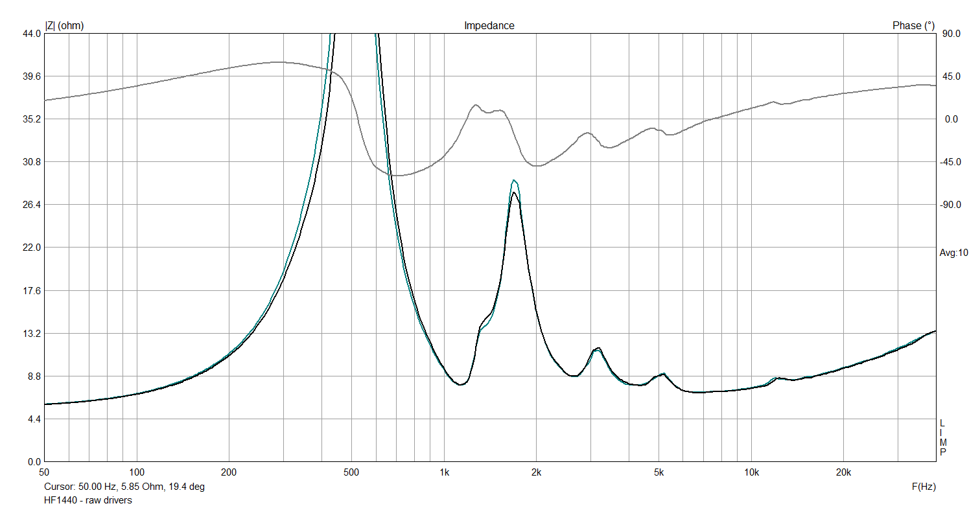
Task: Click the 17.6 ohm axis value
Action: tap(32, 291)
